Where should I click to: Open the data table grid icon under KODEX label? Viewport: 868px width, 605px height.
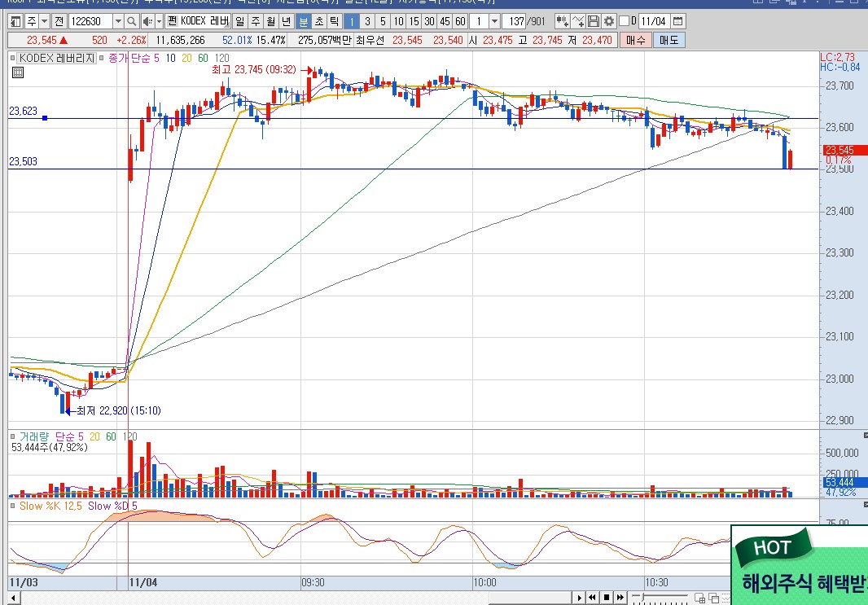18,72
